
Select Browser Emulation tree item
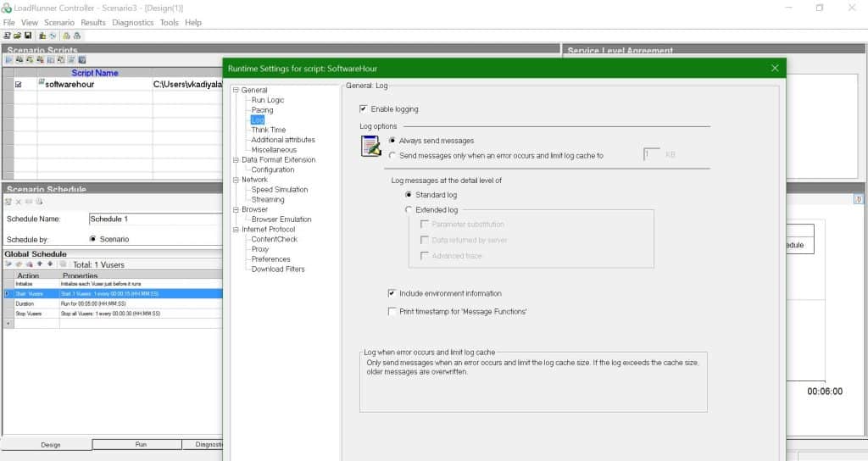coord(281,219)
